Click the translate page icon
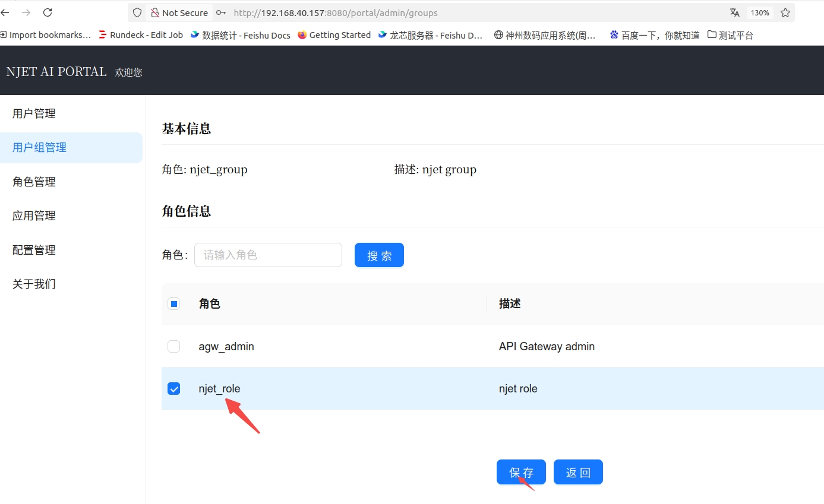The height and width of the screenshot is (504, 824). pyautogui.click(x=735, y=12)
